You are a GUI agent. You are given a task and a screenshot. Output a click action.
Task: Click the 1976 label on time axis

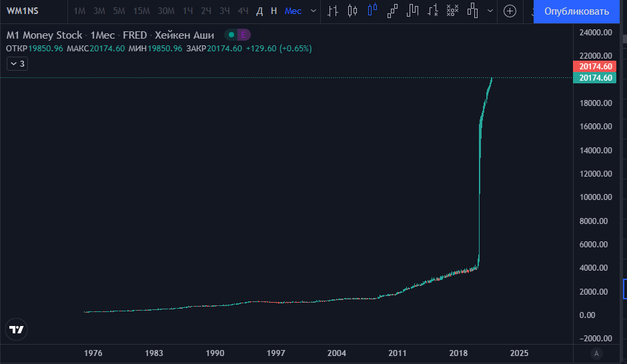point(93,353)
